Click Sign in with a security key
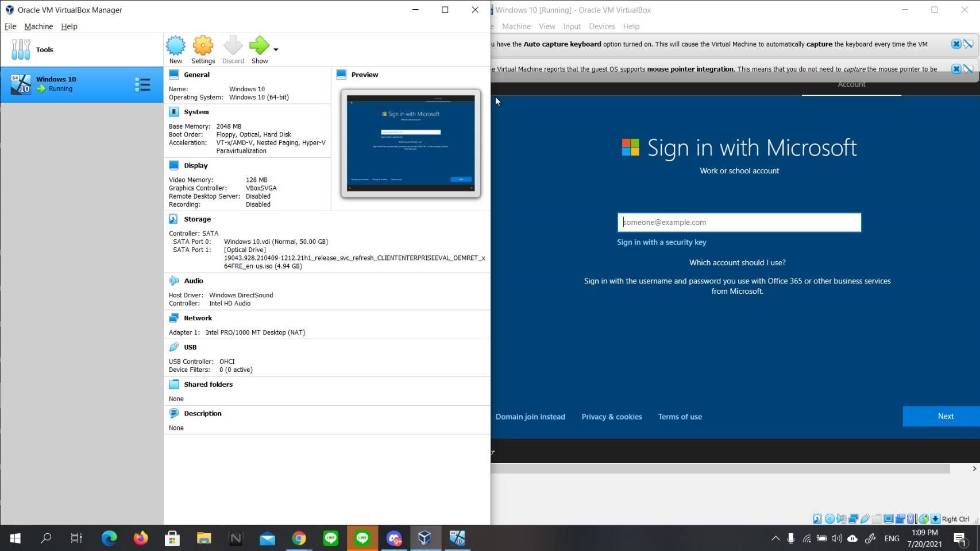The width and height of the screenshot is (980, 551). tap(661, 242)
